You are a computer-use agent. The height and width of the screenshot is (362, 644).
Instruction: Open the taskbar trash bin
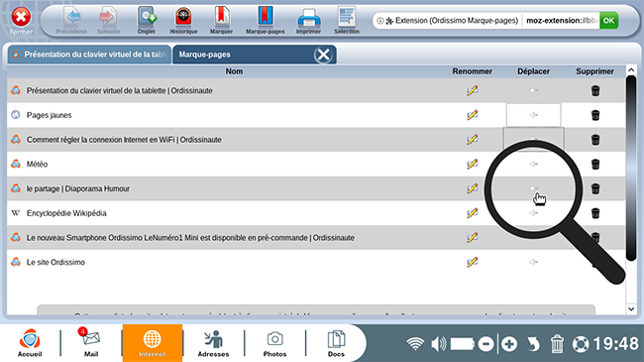point(557,344)
